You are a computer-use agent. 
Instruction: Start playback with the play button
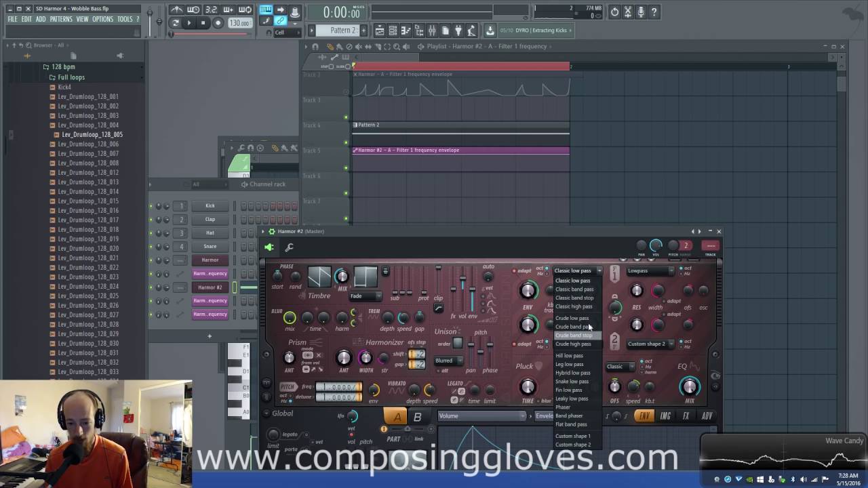189,23
